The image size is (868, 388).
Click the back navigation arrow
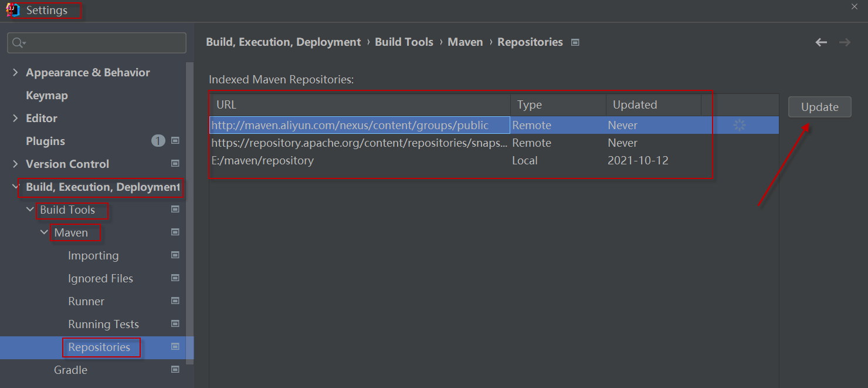tap(821, 42)
